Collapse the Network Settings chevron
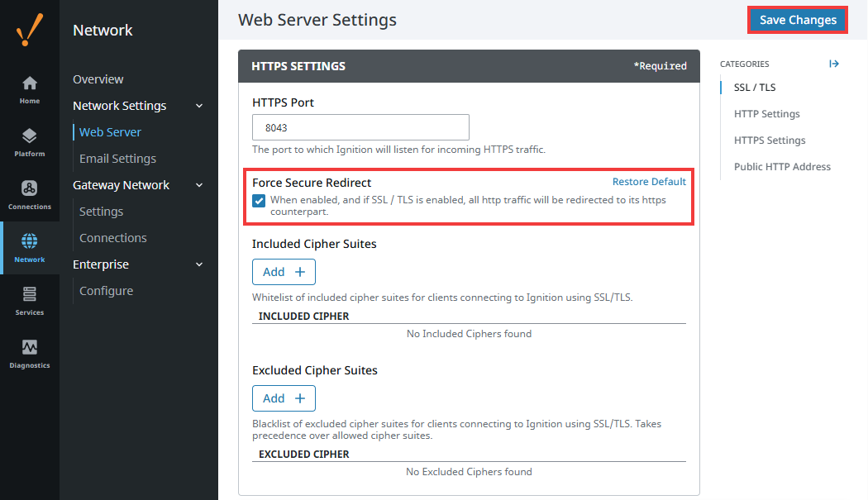This screenshot has height=500, width=868. point(199,106)
